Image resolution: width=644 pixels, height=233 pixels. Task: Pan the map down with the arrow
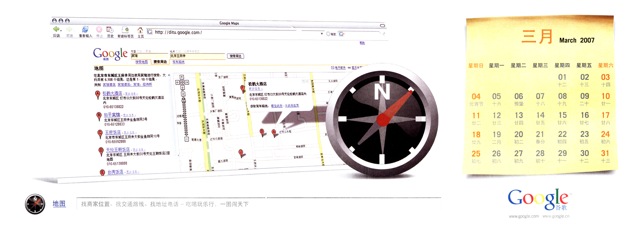click(182, 87)
